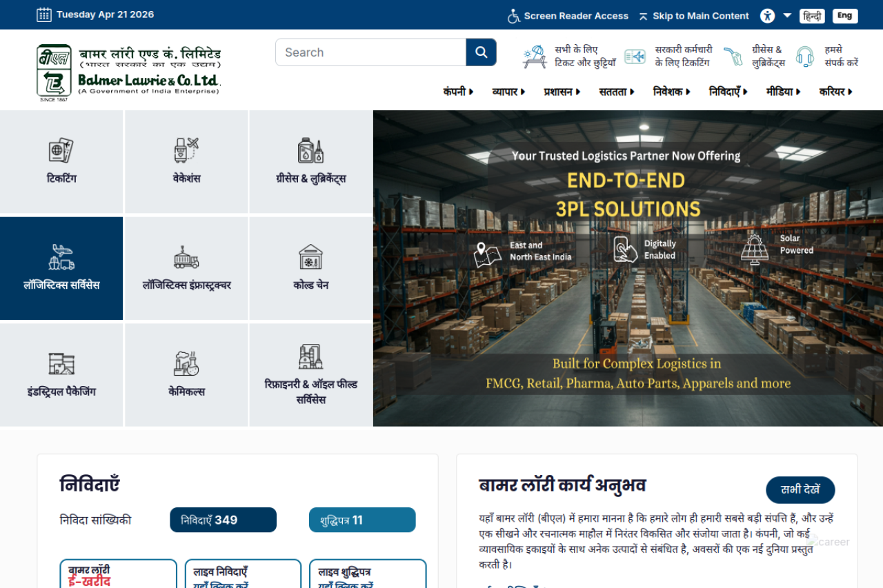Open the निवेशक menu item

click(671, 92)
